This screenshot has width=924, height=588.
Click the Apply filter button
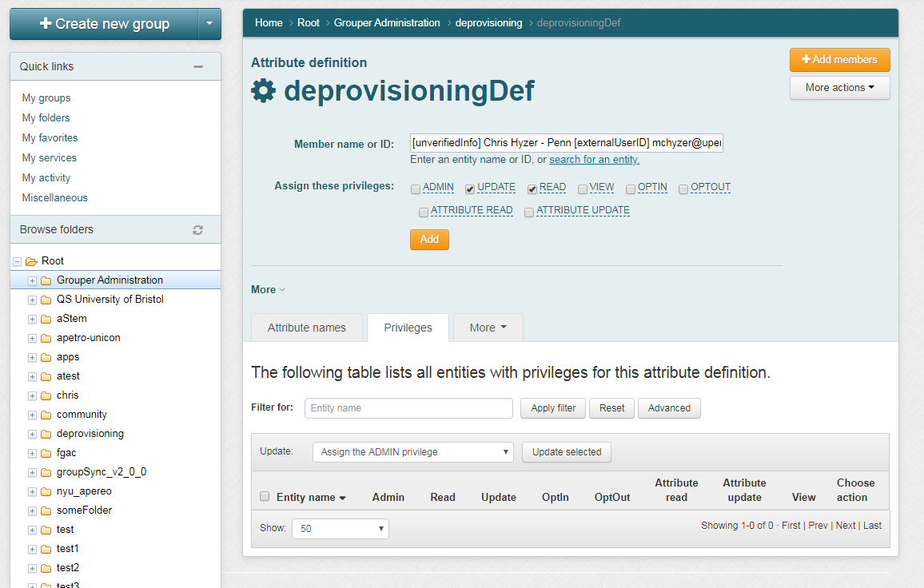(553, 408)
